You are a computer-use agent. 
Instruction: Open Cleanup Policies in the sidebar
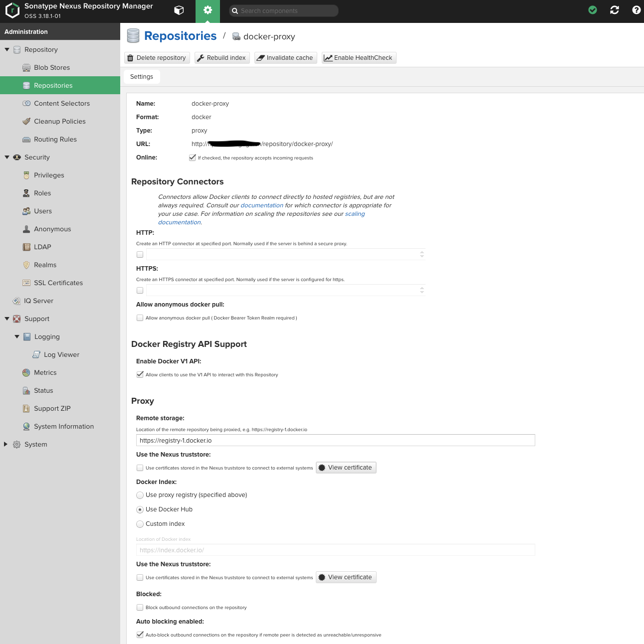[x=60, y=121]
